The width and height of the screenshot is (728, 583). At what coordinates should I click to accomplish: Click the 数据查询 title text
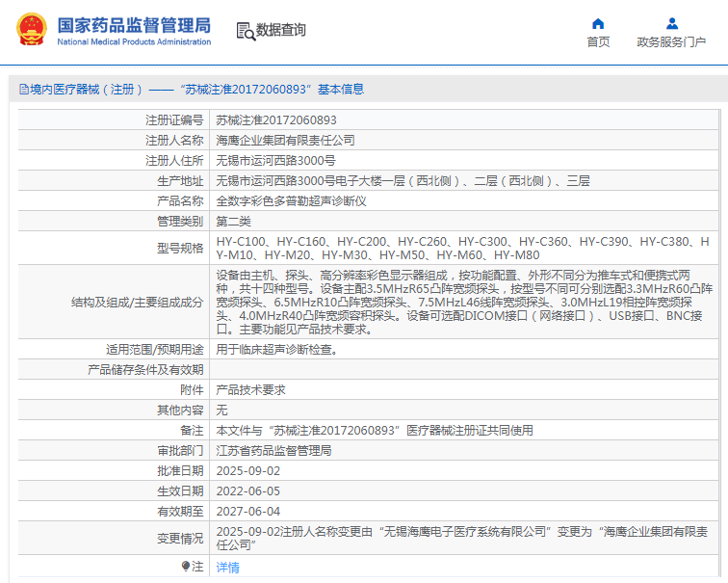(x=281, y=30)
